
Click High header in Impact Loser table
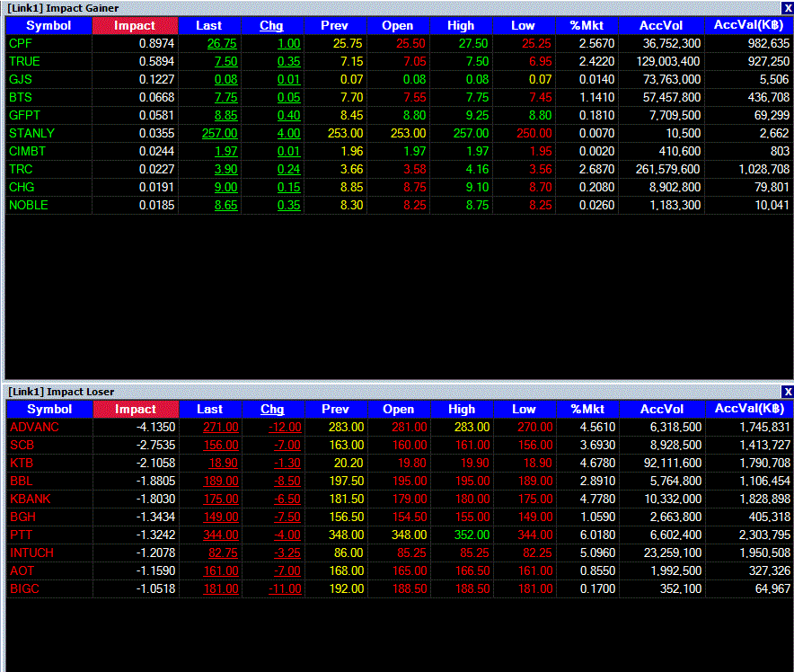point(462,409)
